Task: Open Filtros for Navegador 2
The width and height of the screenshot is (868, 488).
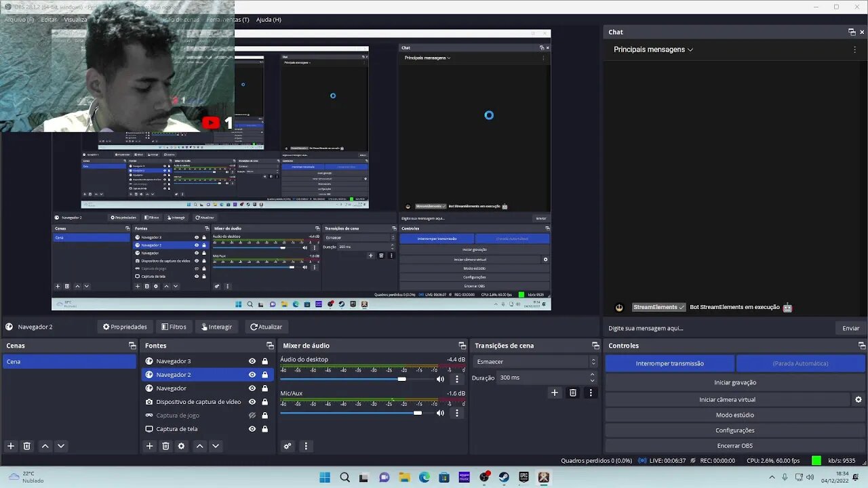Action: (x=174, y=327)
